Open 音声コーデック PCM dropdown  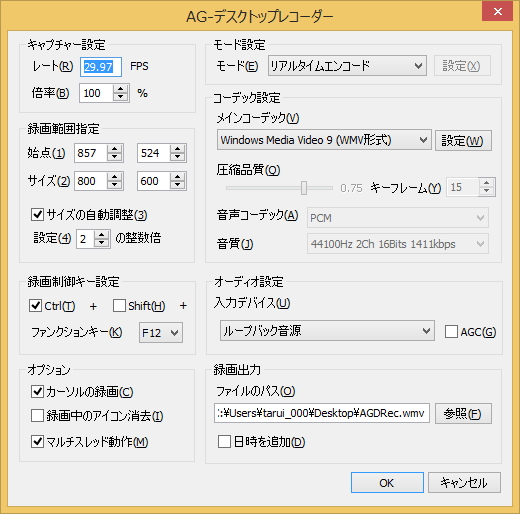tap(398, 218)
